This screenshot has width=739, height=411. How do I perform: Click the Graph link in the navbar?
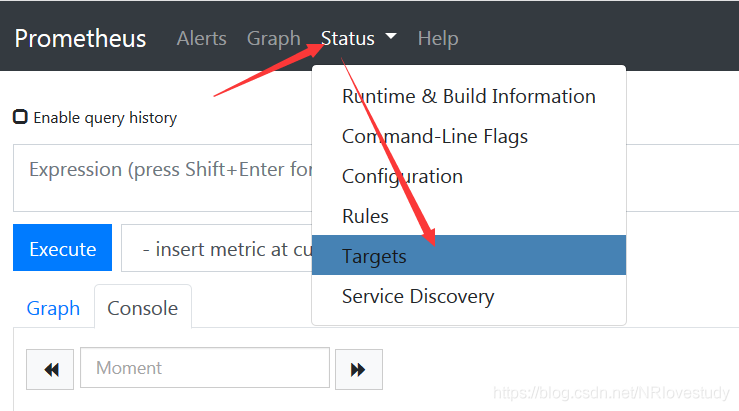[x=273, y=39]
